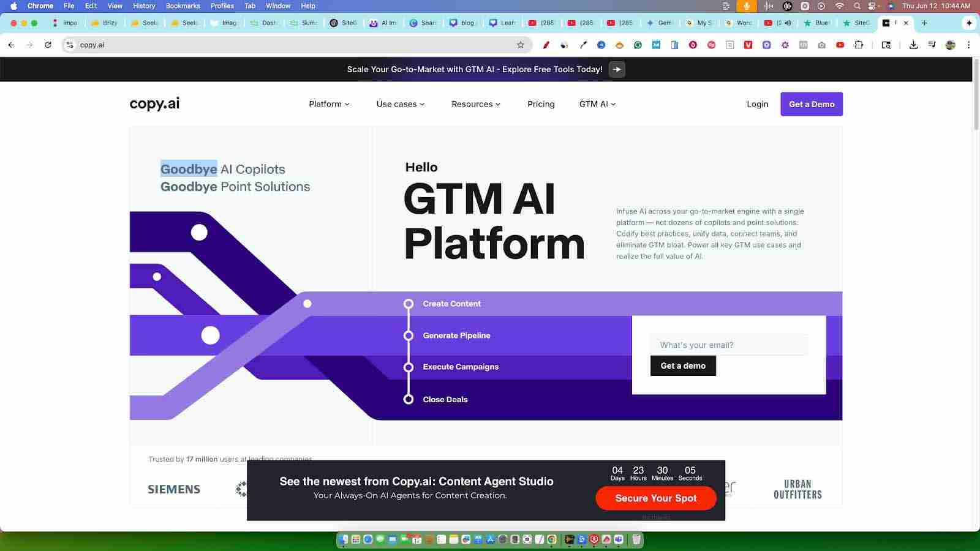Click the browser forward arrow
Screen dimensions: 980x551
click(x=29, y=45)
